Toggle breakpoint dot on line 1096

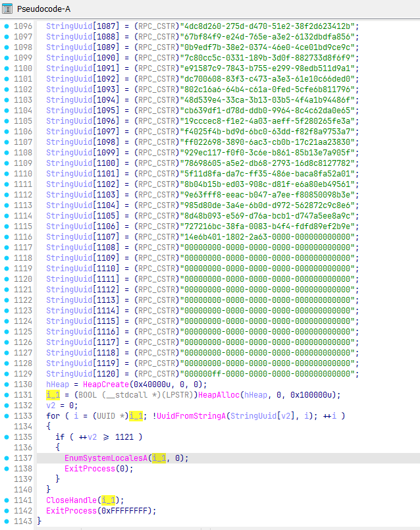point(6,25)
